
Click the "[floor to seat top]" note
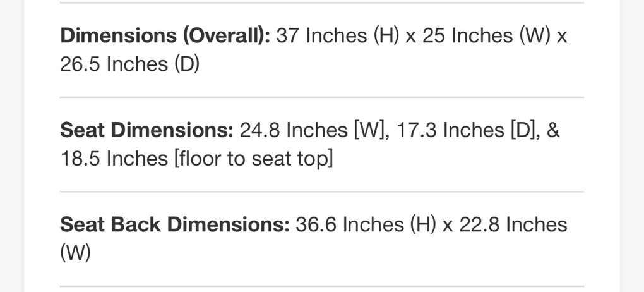(253, 159)
